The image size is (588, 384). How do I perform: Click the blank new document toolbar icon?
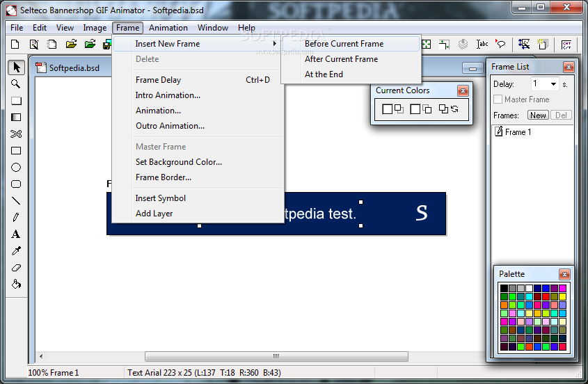[15, 45]
